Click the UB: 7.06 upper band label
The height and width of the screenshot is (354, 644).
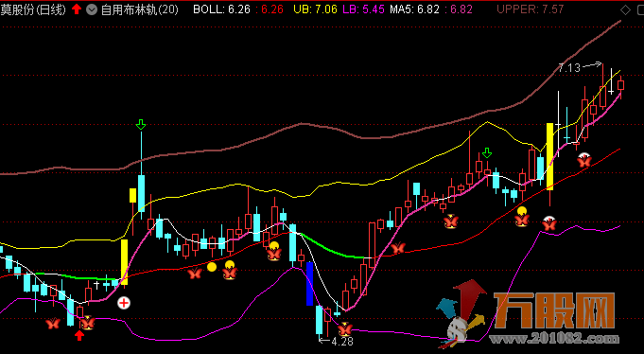click(x=316, y=9)
